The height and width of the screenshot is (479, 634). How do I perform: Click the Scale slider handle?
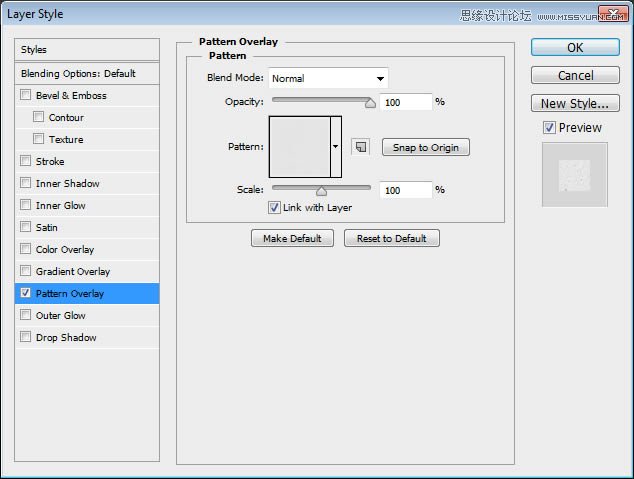coord(321,191)
